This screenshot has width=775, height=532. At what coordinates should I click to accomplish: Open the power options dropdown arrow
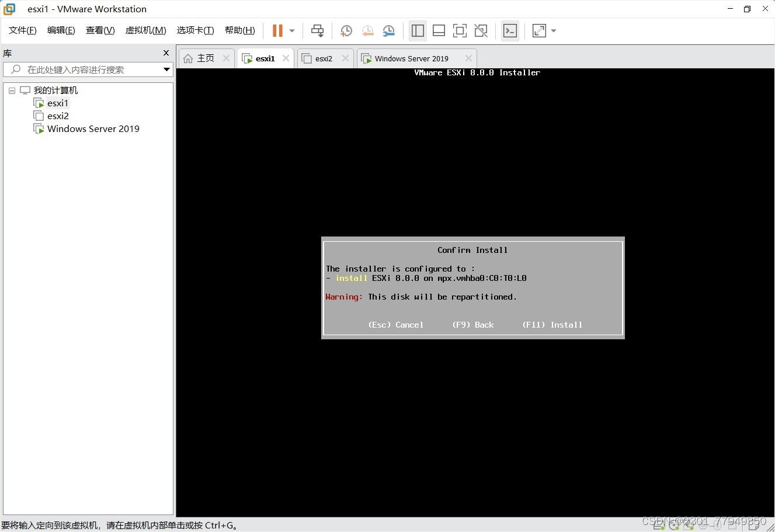(292, 31)
